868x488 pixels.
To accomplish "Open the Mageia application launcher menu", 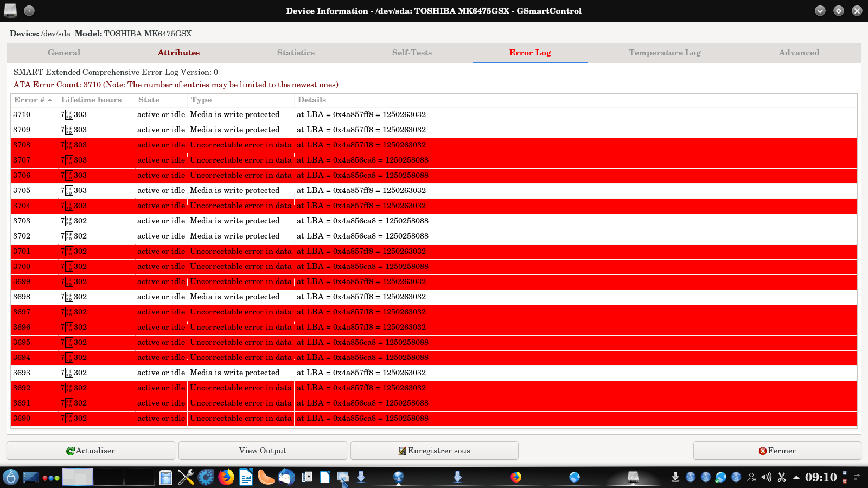I will (11, 477).
